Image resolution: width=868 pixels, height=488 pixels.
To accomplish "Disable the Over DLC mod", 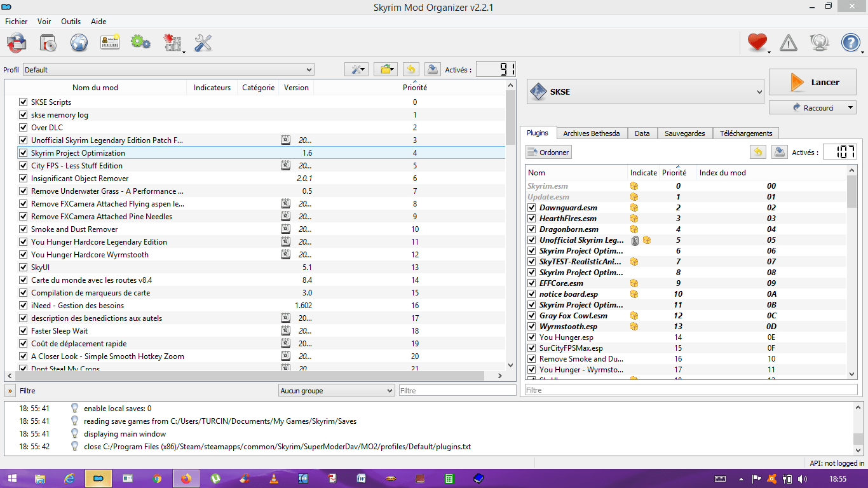I will pos(24,127).
